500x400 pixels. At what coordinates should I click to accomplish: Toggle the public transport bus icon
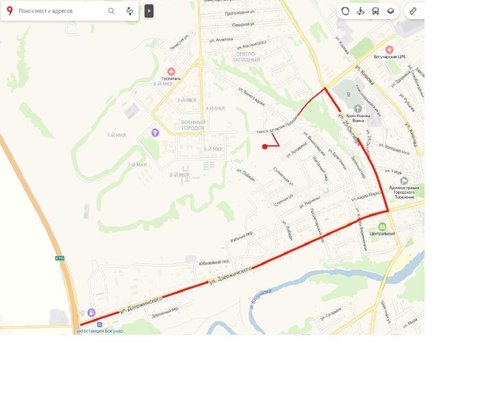[376, 11]
